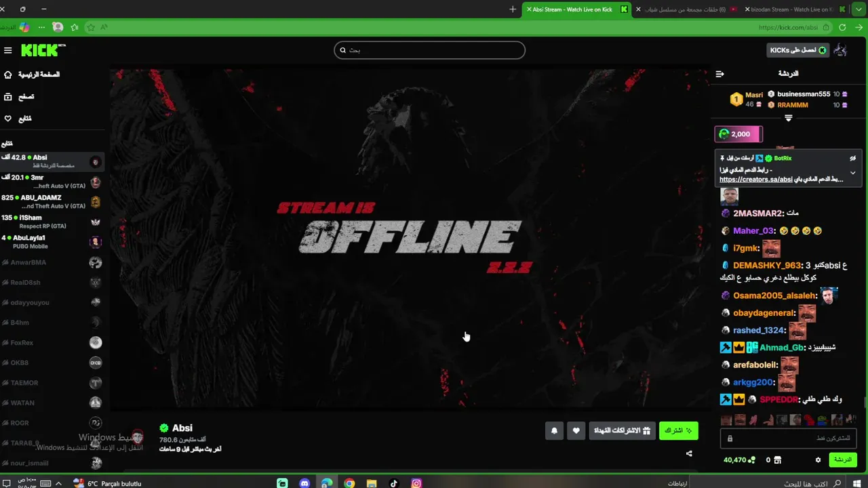Select offline RealD8sh channel
This screenshot has height=488, width=868.
click(52, 283)
